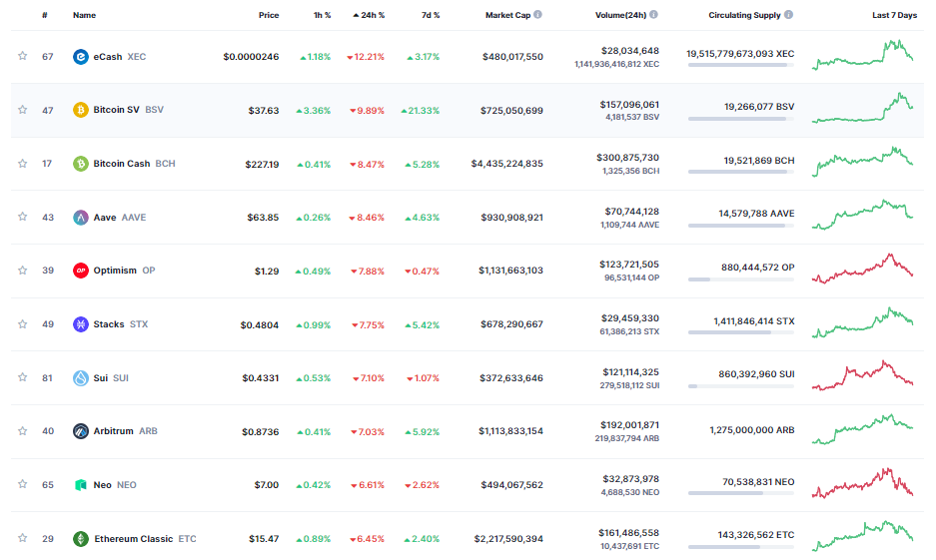Click the Optimism circulating supply progress bar
This screenshot has width=936, height=560.
pyautogui.click(x=740, y=280)
